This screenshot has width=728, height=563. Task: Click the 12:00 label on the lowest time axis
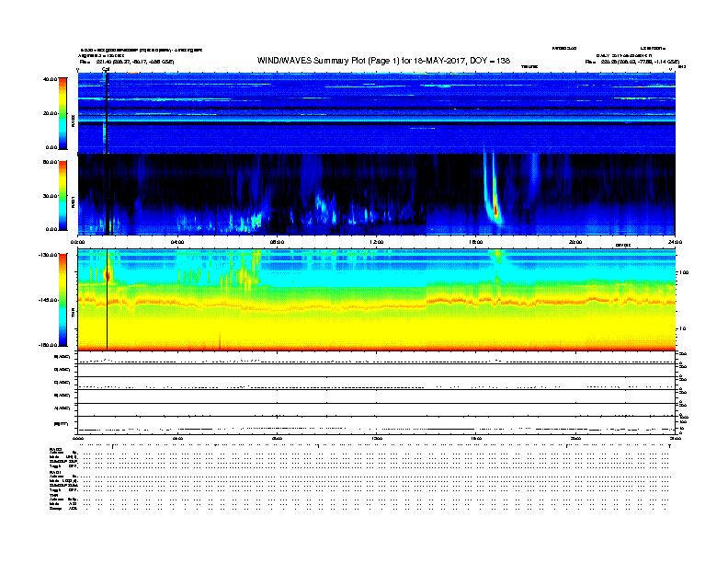(x=377, y=438)
